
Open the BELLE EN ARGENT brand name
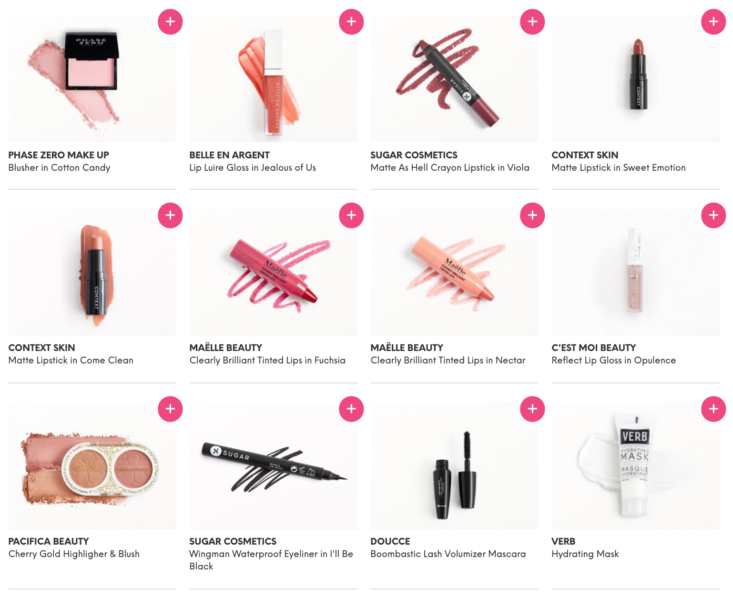(230, 155)
